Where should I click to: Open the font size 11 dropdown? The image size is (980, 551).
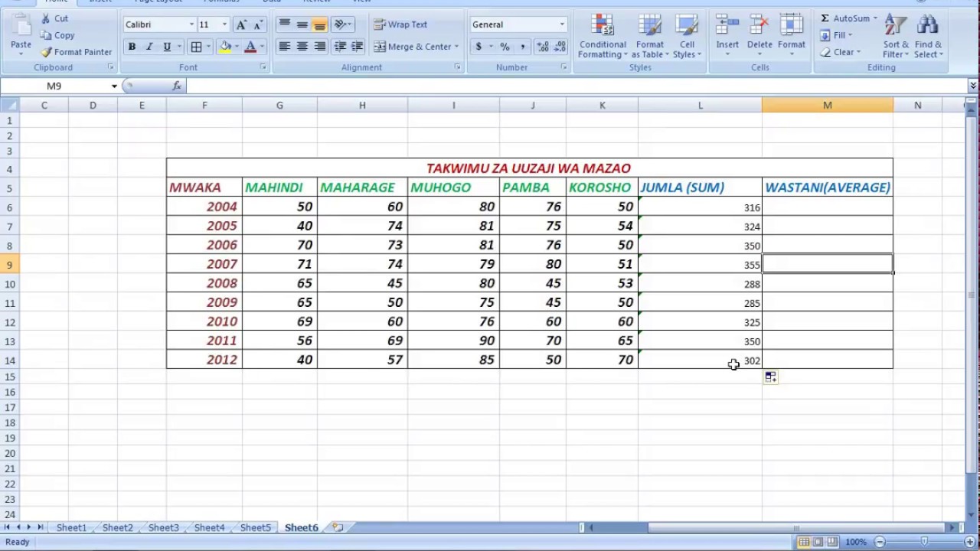[224, 24]
